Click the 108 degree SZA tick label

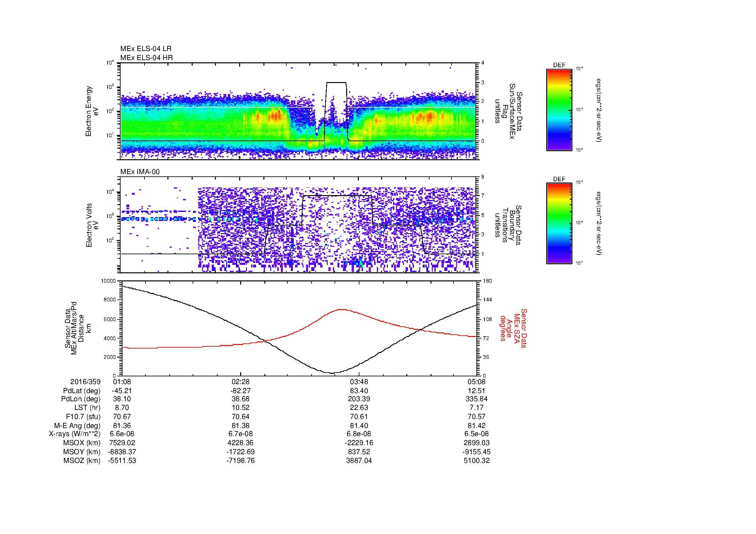487,319
